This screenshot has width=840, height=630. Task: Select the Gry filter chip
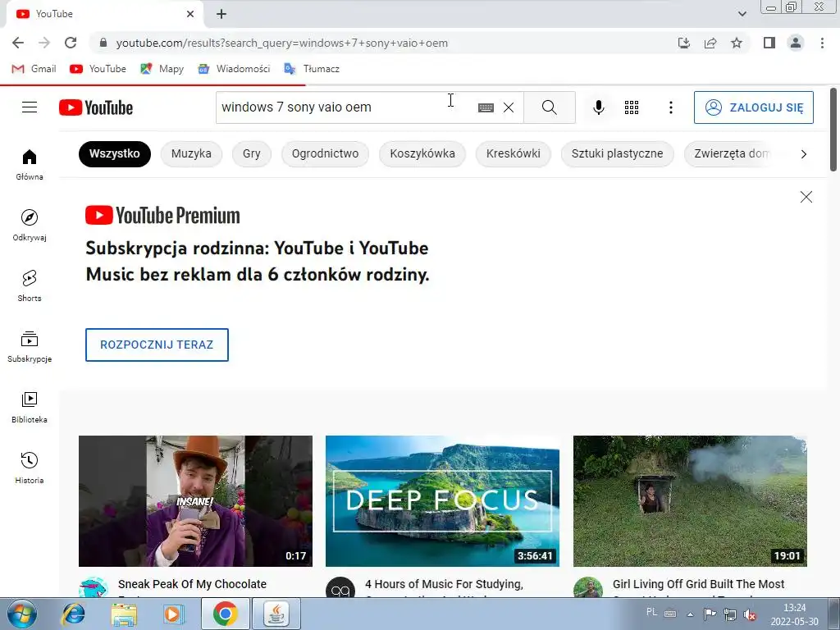[x=251, y=153]
